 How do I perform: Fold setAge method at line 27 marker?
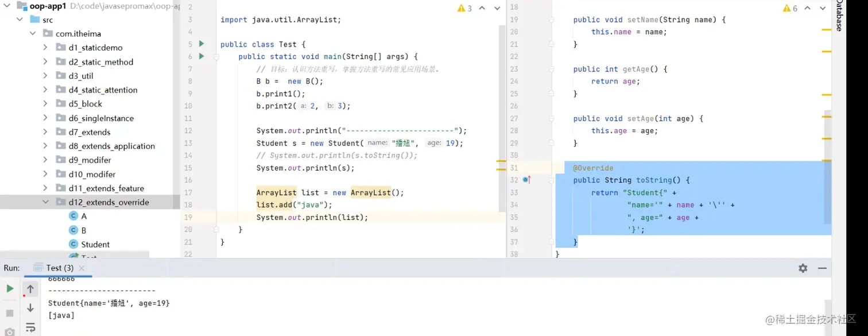[x=552, y=118]
